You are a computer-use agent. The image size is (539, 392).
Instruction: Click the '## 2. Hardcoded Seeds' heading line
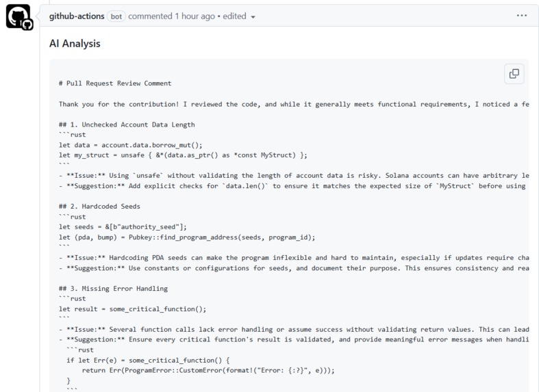tap(99, 207)
